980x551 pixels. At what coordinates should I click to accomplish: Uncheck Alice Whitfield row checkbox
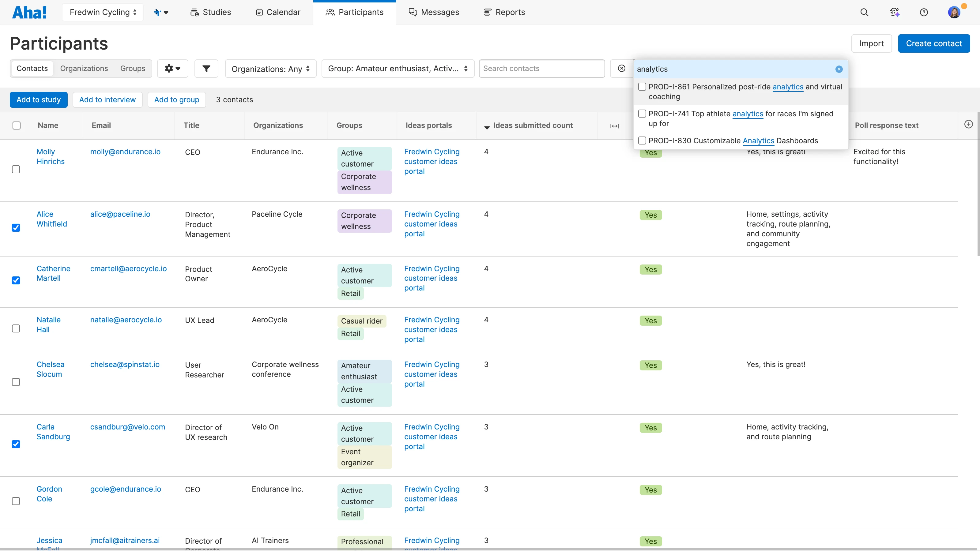(x=16, y=228)
